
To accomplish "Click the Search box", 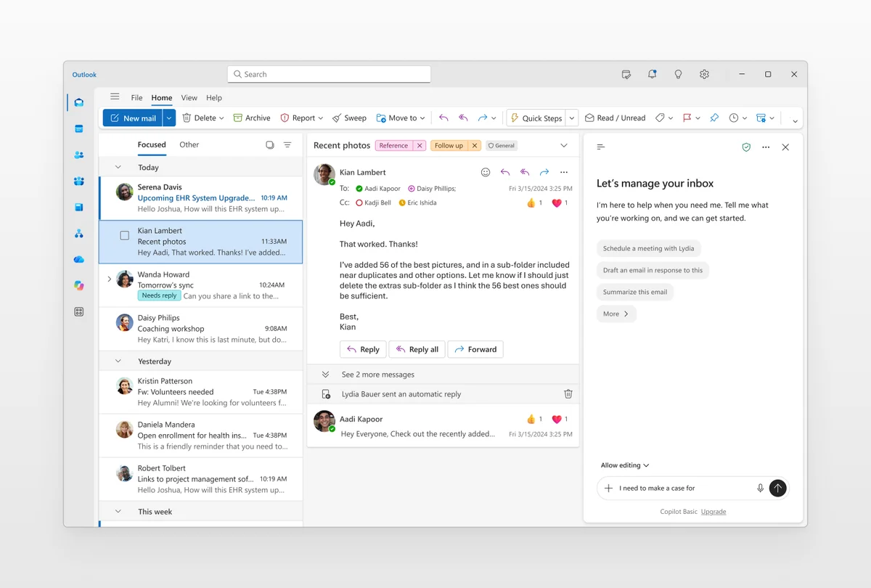I will 329,74.
